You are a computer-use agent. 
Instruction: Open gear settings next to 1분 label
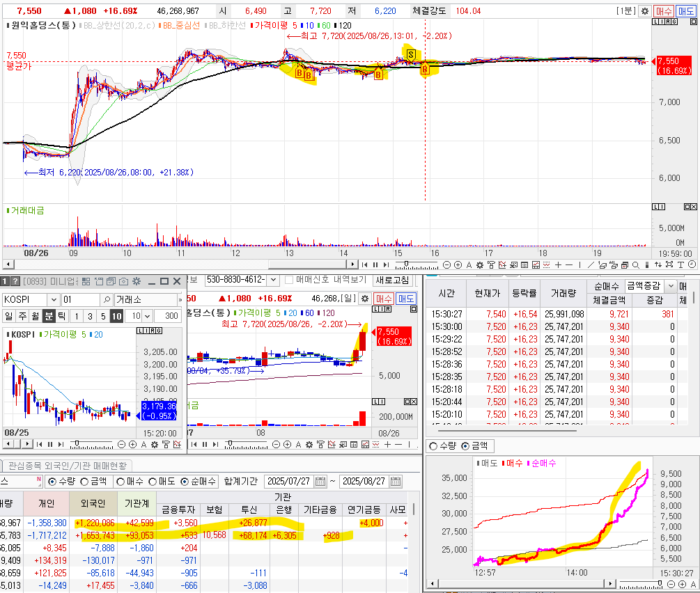point(645,11)
